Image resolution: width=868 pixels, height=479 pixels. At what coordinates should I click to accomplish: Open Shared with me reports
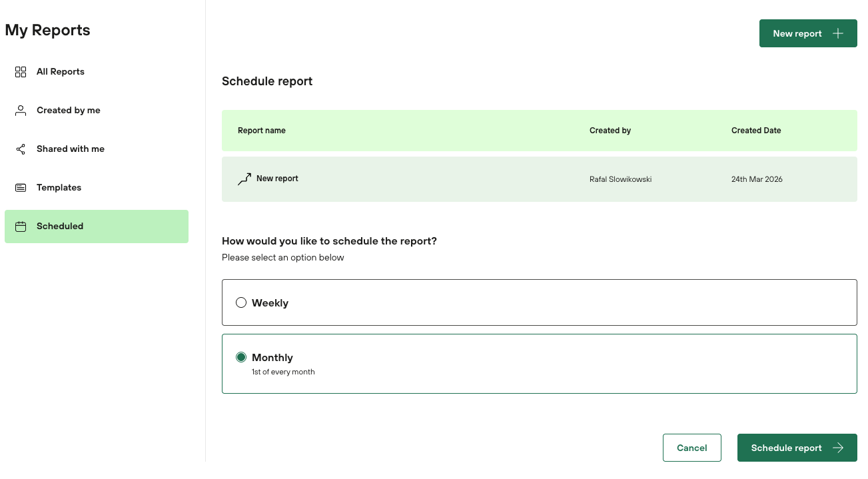pyautogui.click(x=71, y=149)
